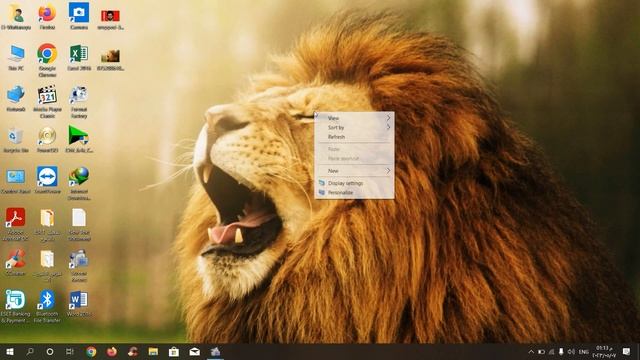Open the green IDM-style desktop shortcut
The image size is (640, 360).
coord(79,140)
